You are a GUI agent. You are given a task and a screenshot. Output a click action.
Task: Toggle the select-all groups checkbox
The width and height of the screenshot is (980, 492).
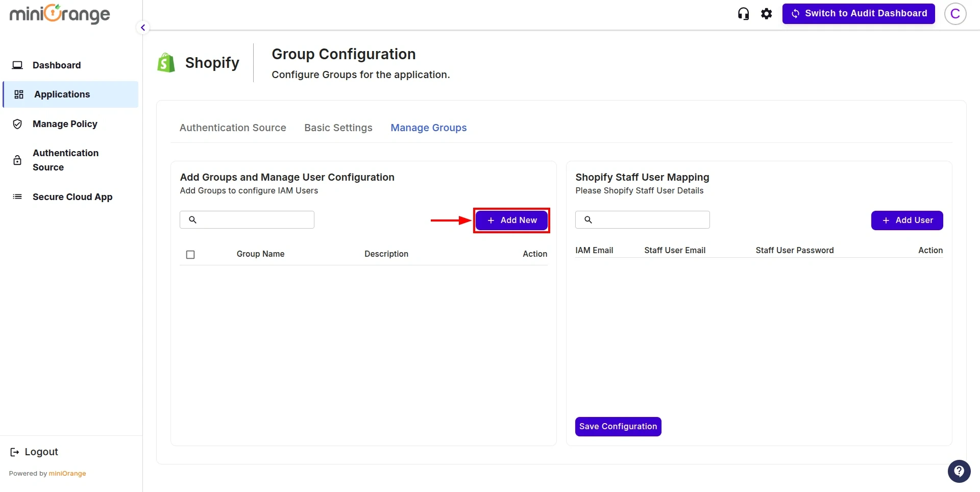tap(190, 254)
